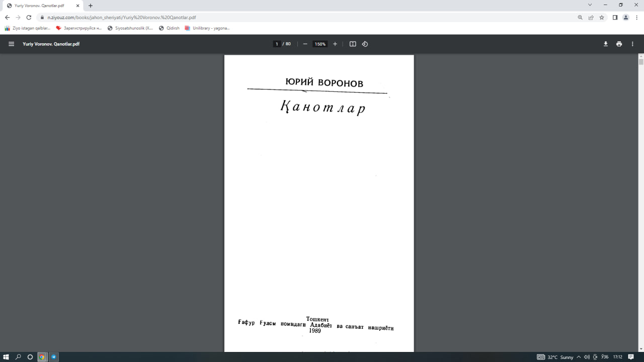Toggle fit-to-page view in PDF viewer
This screenshot has width=644, height=362.
click(x=353, y=44)
